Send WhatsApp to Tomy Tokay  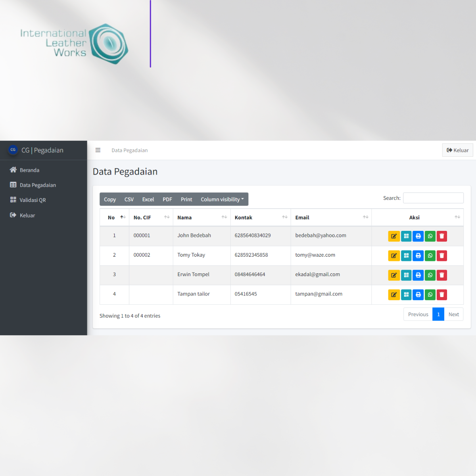point(430,255)
